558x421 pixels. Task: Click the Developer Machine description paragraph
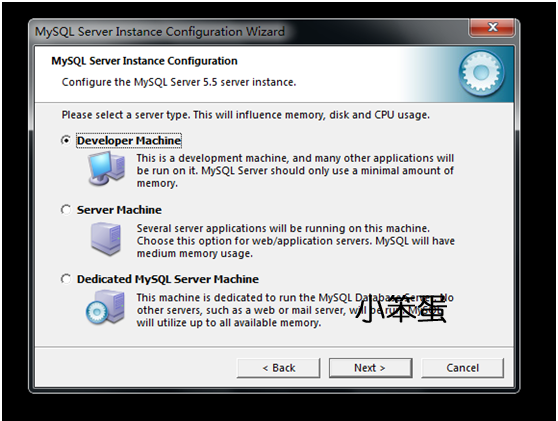point(295,170)
